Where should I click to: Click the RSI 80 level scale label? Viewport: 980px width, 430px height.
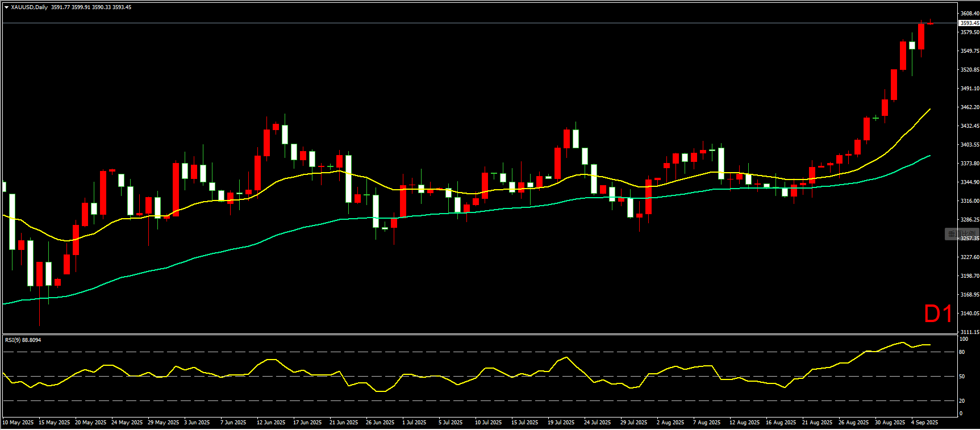[x=962, y=352]
